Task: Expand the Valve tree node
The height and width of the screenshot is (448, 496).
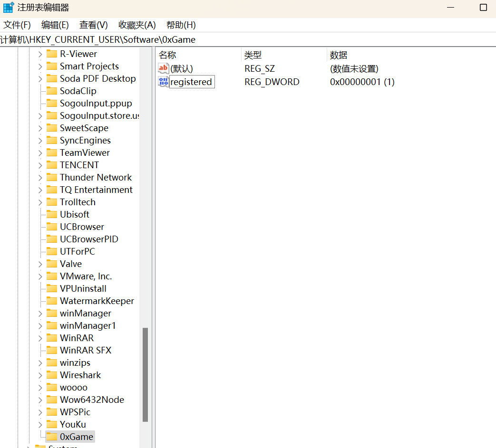Action: pyautogui.click(x=40, y=264)
